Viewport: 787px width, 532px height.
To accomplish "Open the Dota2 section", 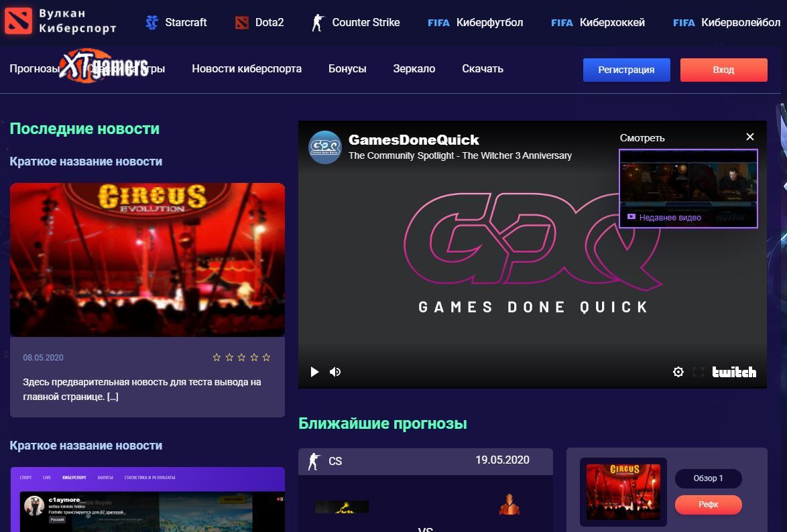I will (269, 23).
